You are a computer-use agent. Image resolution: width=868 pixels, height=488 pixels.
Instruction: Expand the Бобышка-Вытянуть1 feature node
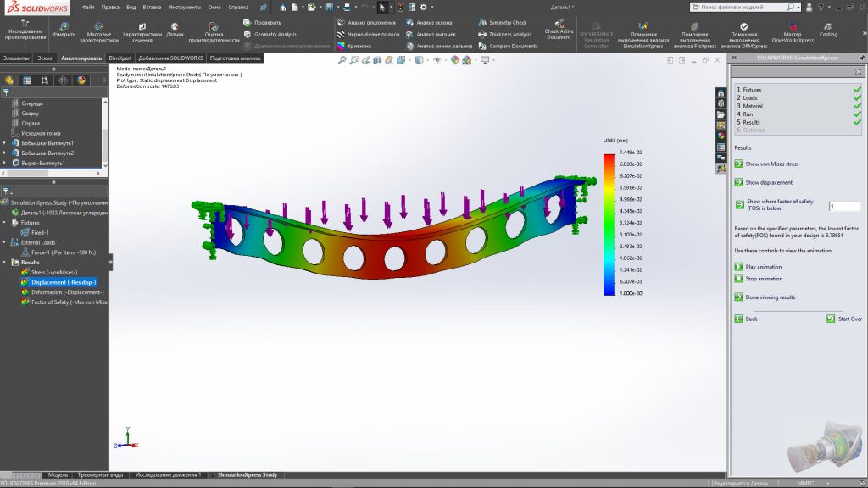tap(5, 143)
